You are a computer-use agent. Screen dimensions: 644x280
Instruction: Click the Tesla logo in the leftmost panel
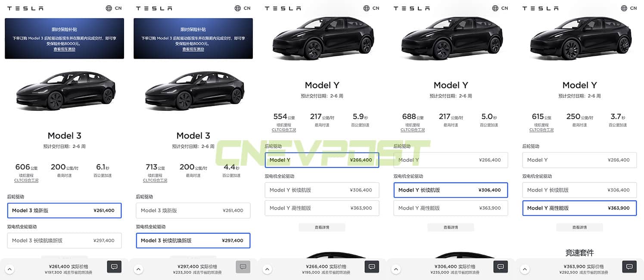coord(25,8)
